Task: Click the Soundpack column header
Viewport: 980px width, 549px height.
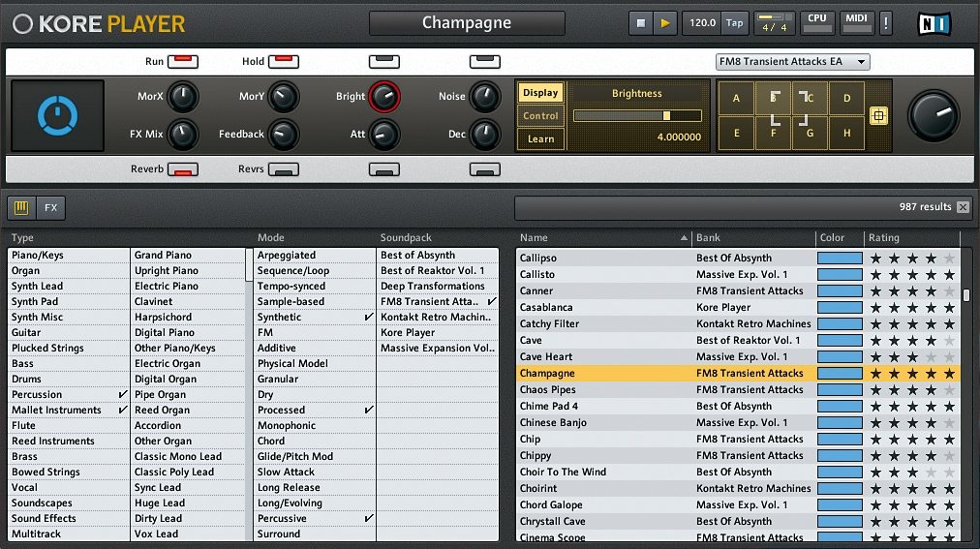Action: pos(407,238)
